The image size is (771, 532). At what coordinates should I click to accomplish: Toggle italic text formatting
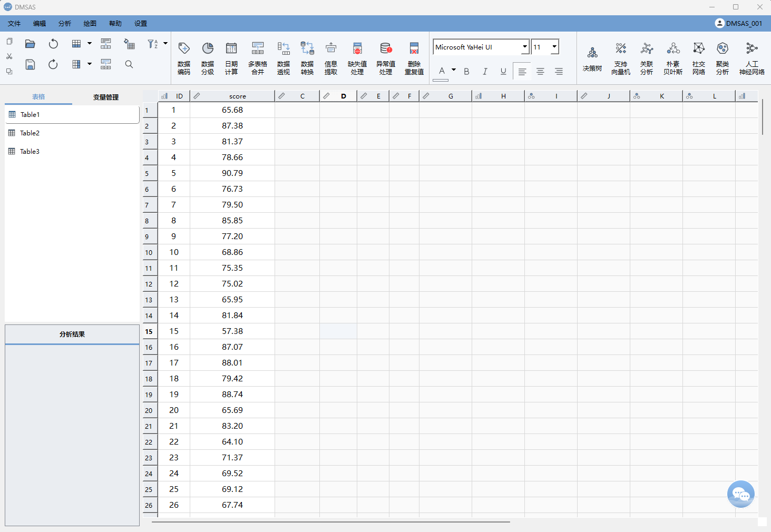click(x=485, y=72)
